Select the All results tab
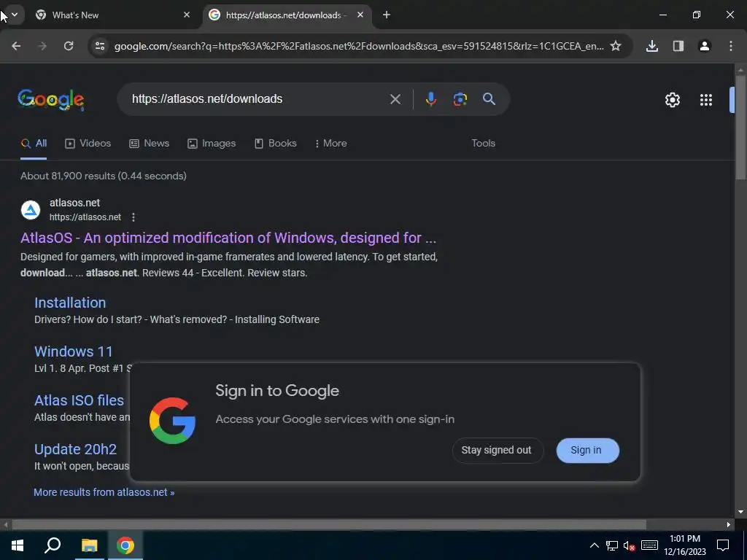The height and width of the screenshot is (560, 747). click(x=34, y=144)
